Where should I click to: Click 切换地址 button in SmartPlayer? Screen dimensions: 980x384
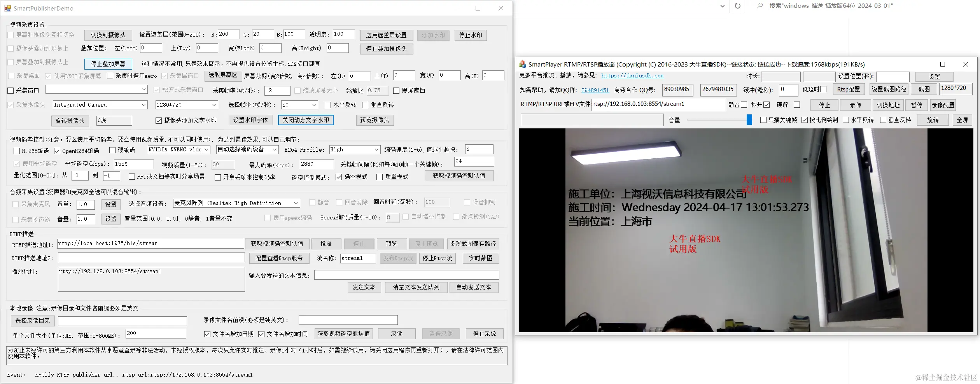coord(888,105)
